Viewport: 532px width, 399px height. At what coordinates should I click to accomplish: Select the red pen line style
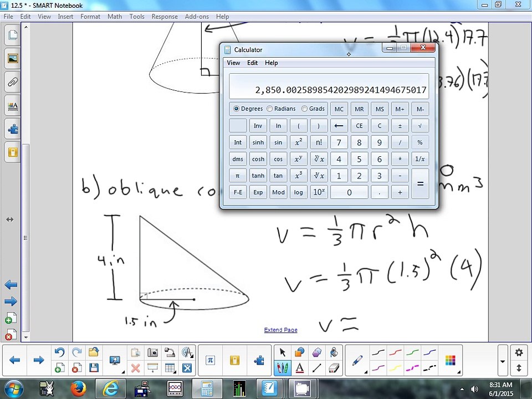point(395,353)
